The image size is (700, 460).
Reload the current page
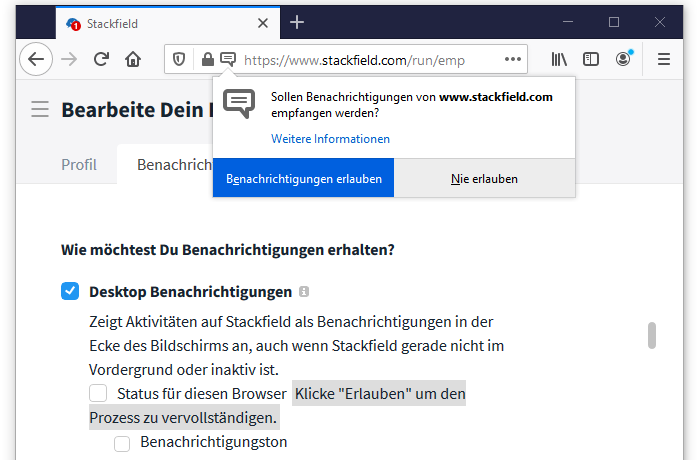[x=101, y=59]
